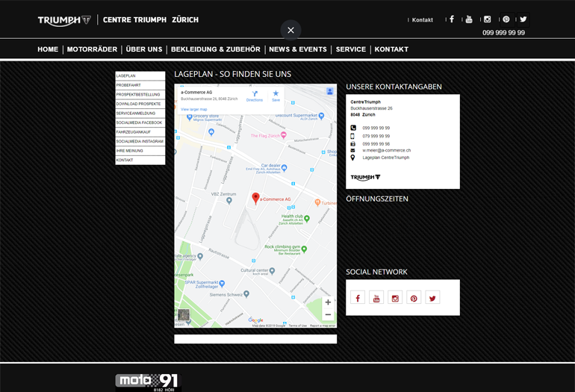Select FAHRZEUGANKAUF in the side menu
575x392 pixels.
[x=140, y=132]
